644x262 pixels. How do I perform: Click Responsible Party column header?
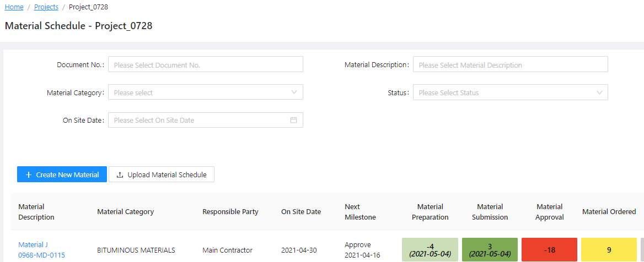click(x=230, y=211)
